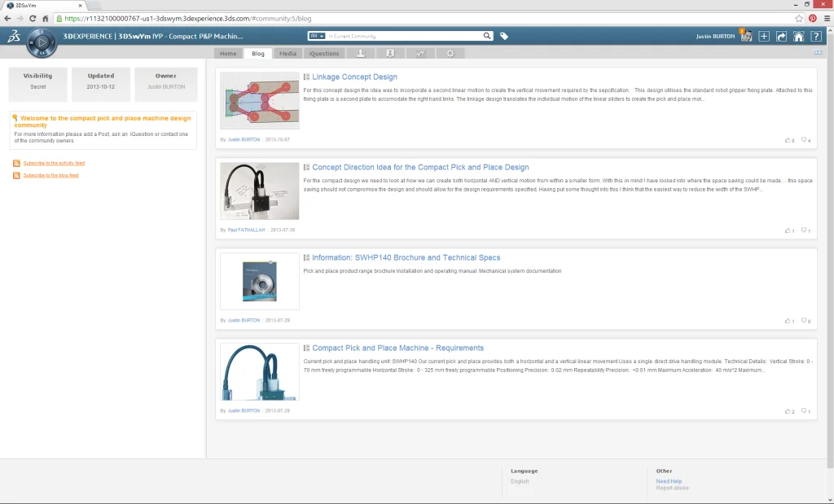Click the plus add-content icon
Viewport: 834px width, 504px height.
tap(764, 36)
